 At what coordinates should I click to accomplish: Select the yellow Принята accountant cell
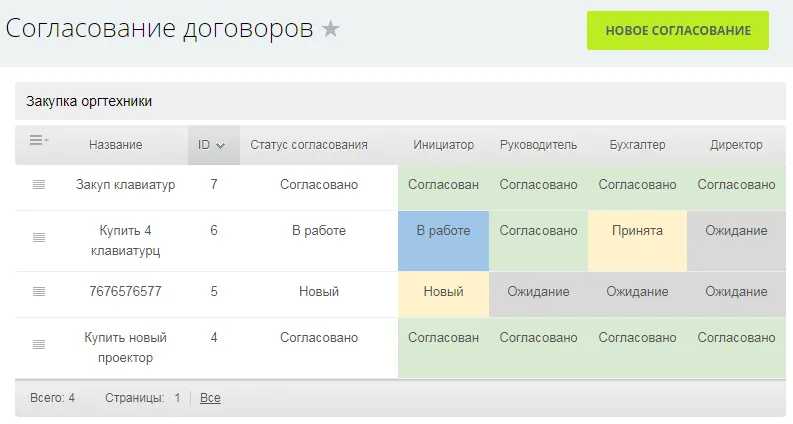[x=637, y=240]
